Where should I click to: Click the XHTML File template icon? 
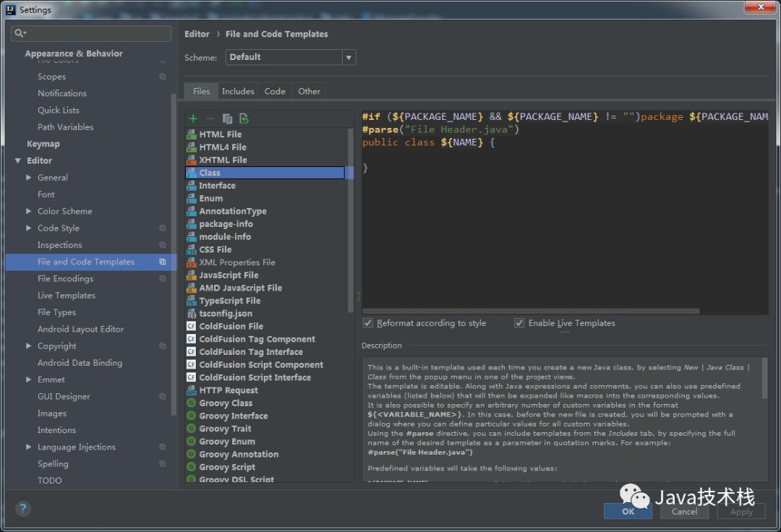point(191,160)
